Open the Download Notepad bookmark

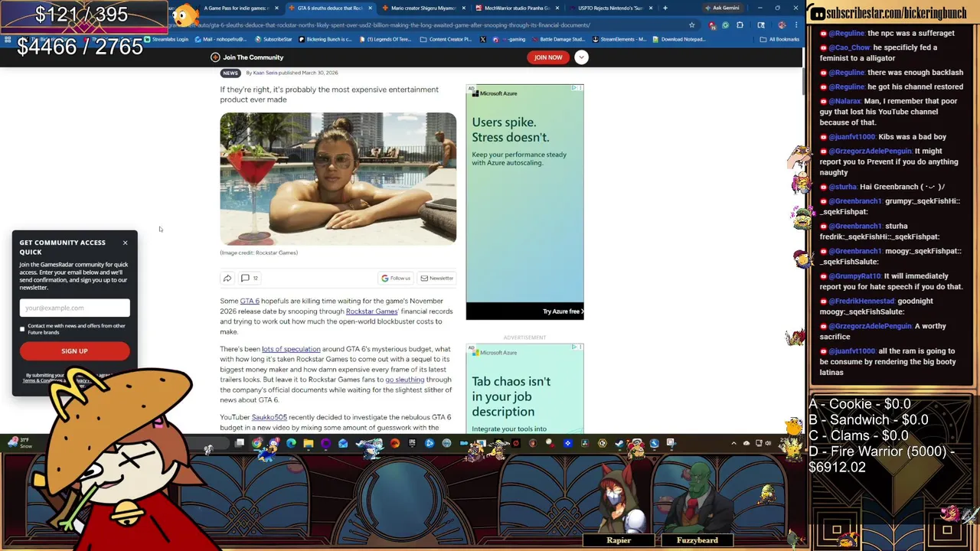coord(679,39)
